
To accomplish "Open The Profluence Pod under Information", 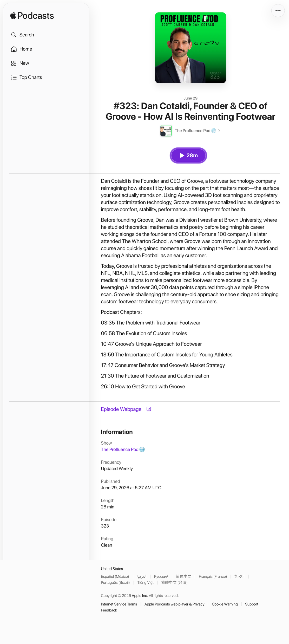I will [x=120, y=450].
